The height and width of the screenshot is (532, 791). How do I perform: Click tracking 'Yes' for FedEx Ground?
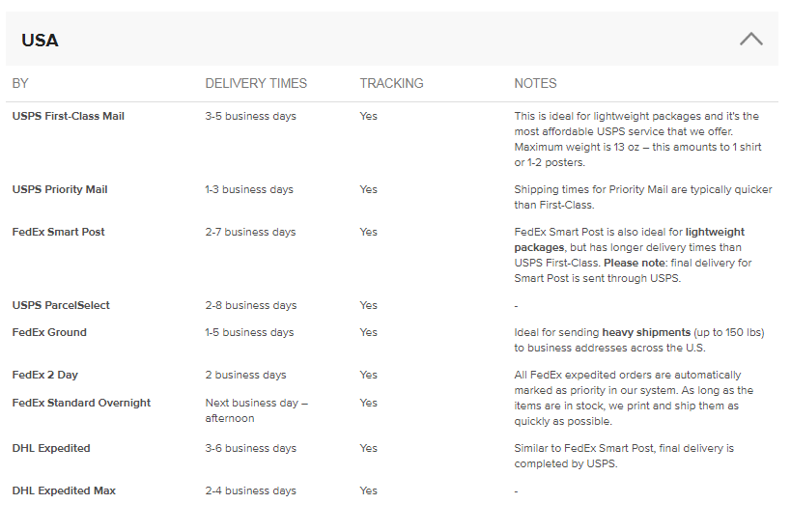pos(368,332)
